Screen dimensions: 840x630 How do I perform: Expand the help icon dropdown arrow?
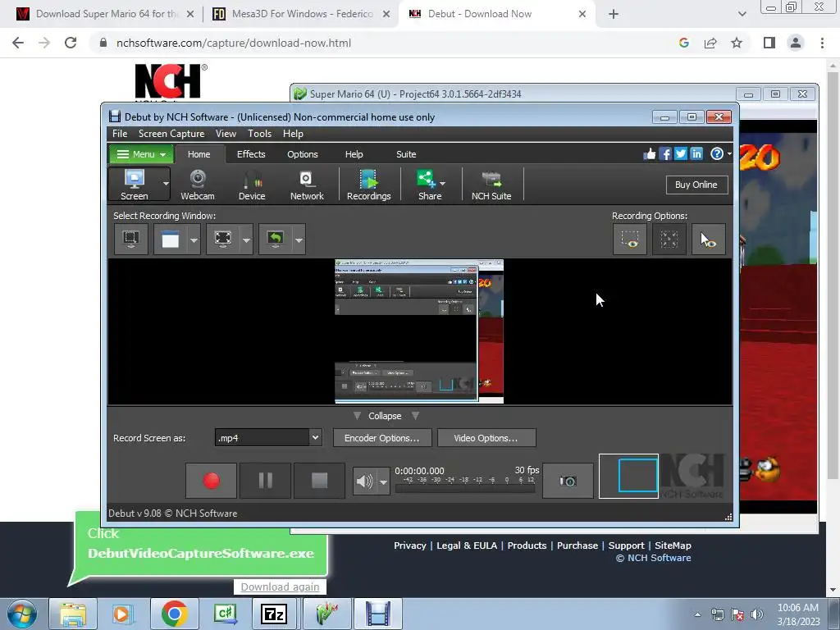click(729, 154)
